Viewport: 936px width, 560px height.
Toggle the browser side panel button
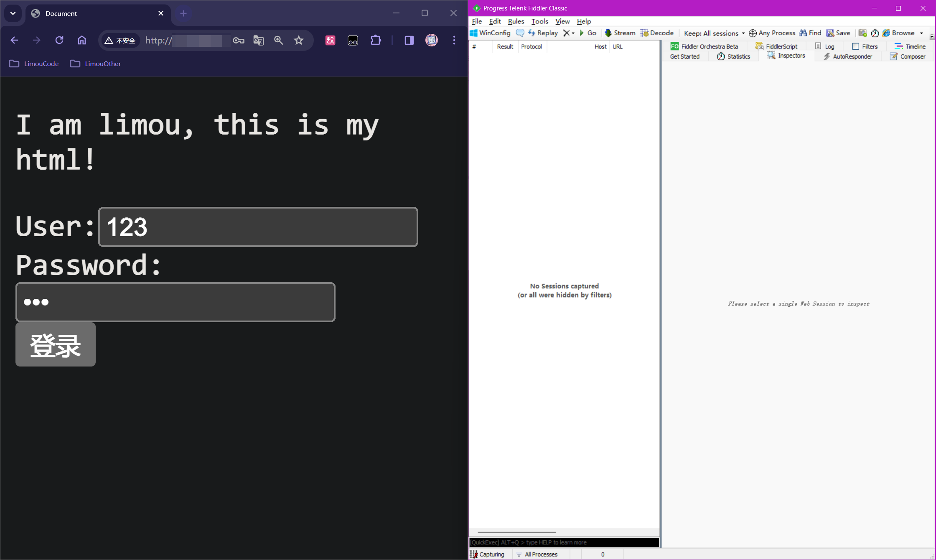[x=409, y=40]
